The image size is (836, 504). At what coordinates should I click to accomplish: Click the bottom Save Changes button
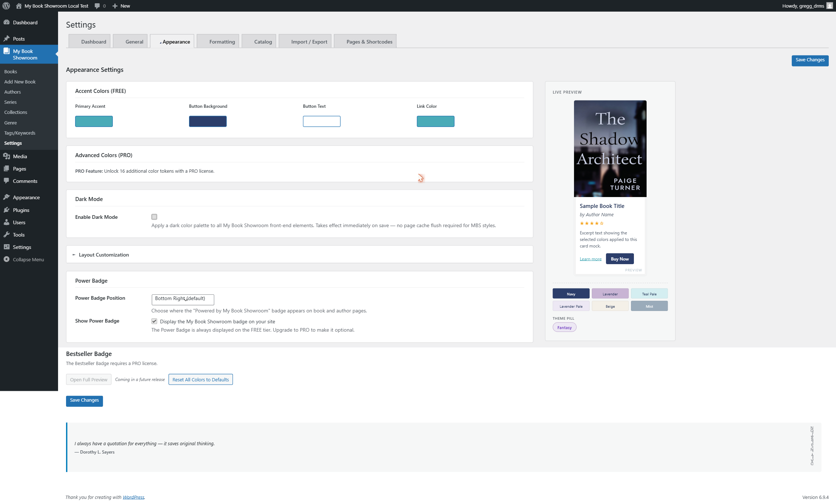tap(84, 401)
